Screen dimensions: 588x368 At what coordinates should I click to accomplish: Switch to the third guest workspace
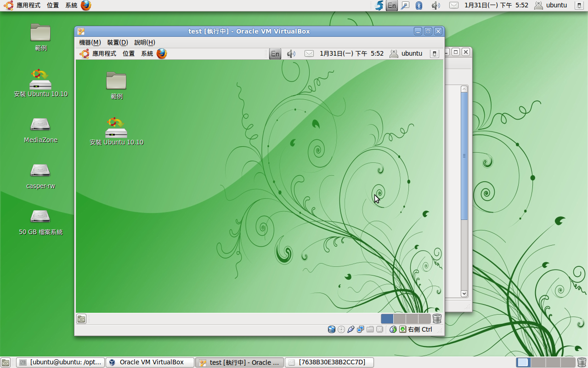click(x=412, y=319)
